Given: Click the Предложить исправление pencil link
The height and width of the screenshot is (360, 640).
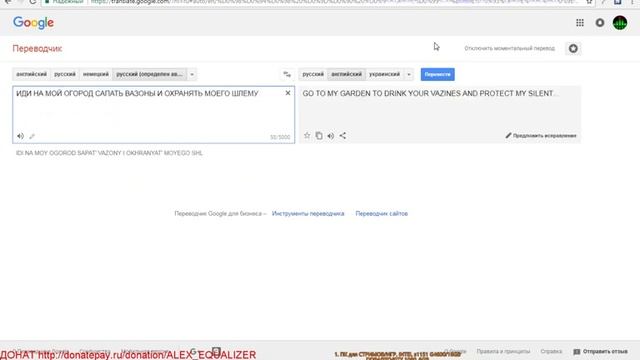Looking at the screenshot, I should (541, 136).
